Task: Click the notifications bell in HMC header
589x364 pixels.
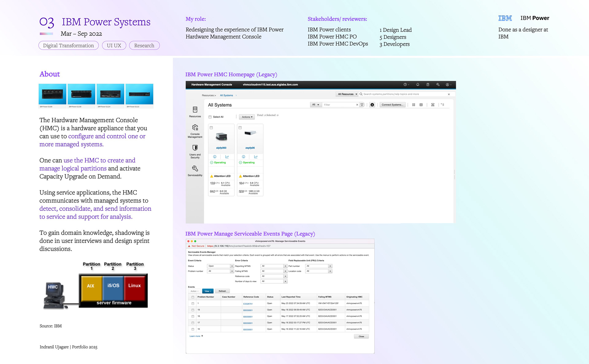Action: pos(418,85)
